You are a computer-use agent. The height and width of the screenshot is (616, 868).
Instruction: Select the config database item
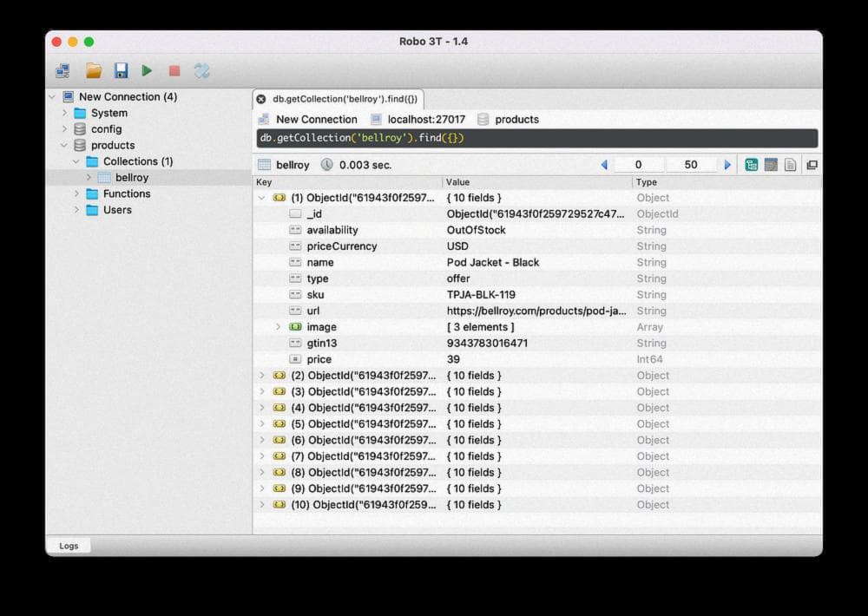(106, 129)
